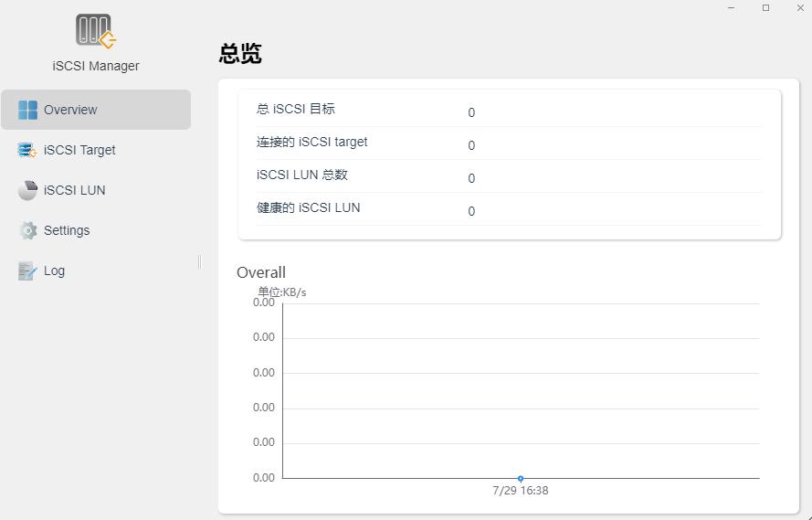View the Log page
The width and height of the screenshot is (812, 520).
tap(96, 271)
